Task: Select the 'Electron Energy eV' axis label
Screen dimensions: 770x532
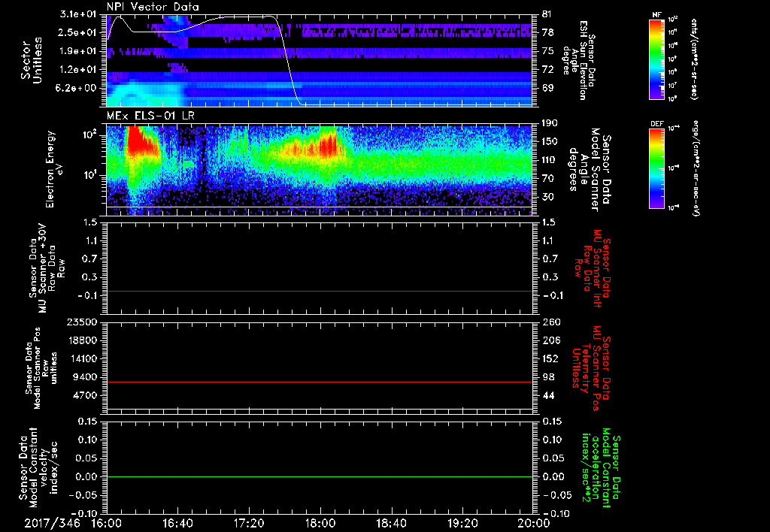Action: tap(54, 170)
